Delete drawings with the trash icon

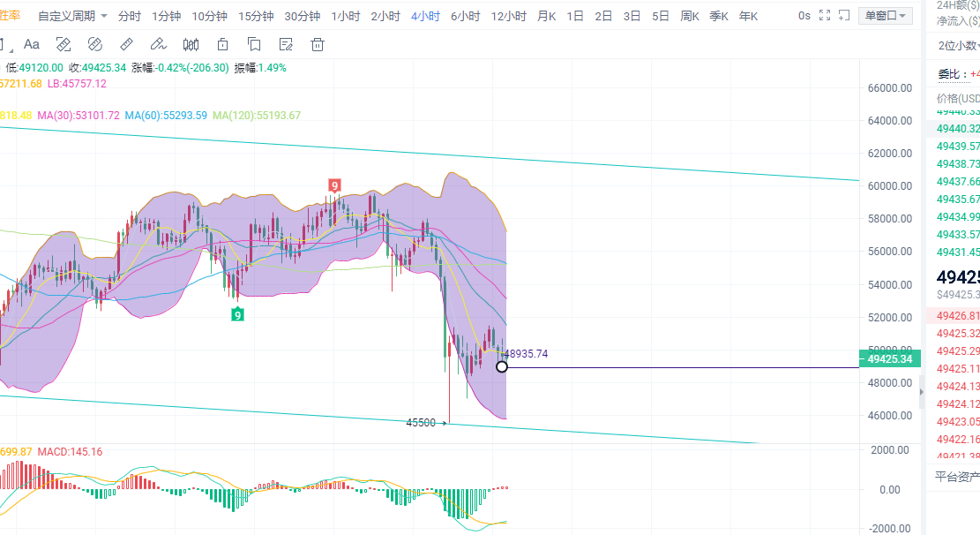(318, 44)
